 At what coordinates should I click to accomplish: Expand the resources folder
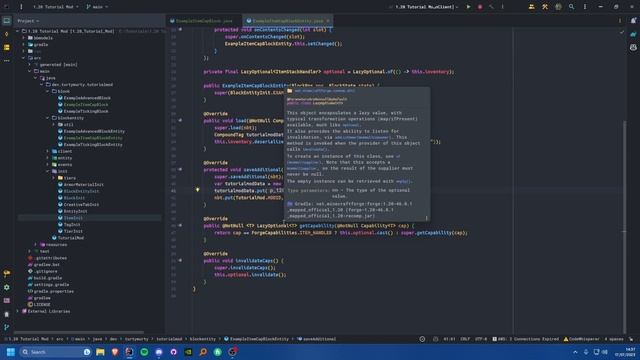[36, 245]
